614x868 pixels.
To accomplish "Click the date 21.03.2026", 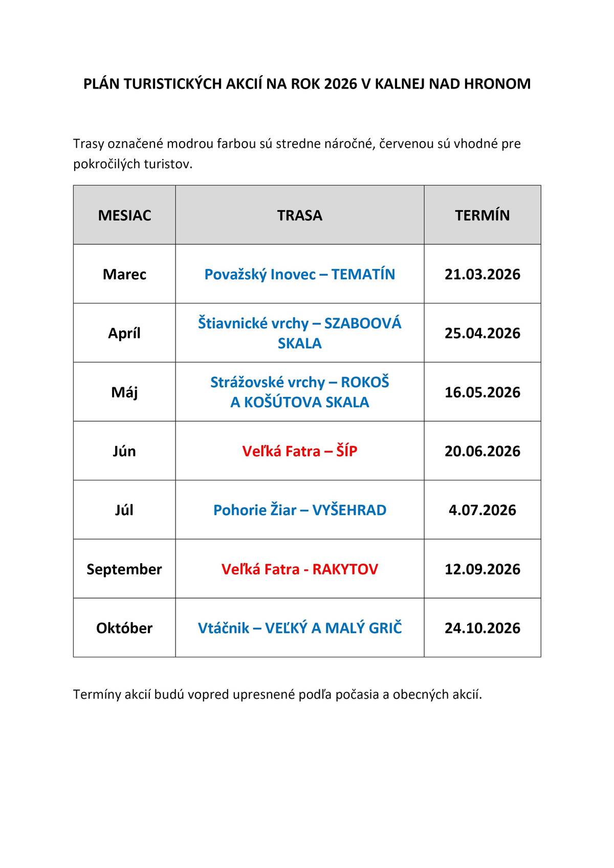I will 482,274.
